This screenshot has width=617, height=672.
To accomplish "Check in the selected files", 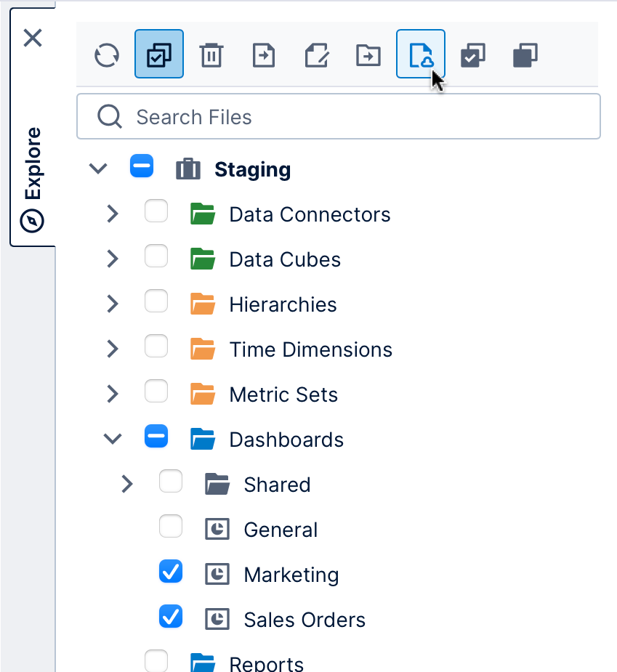I will (x=472, y=54).
